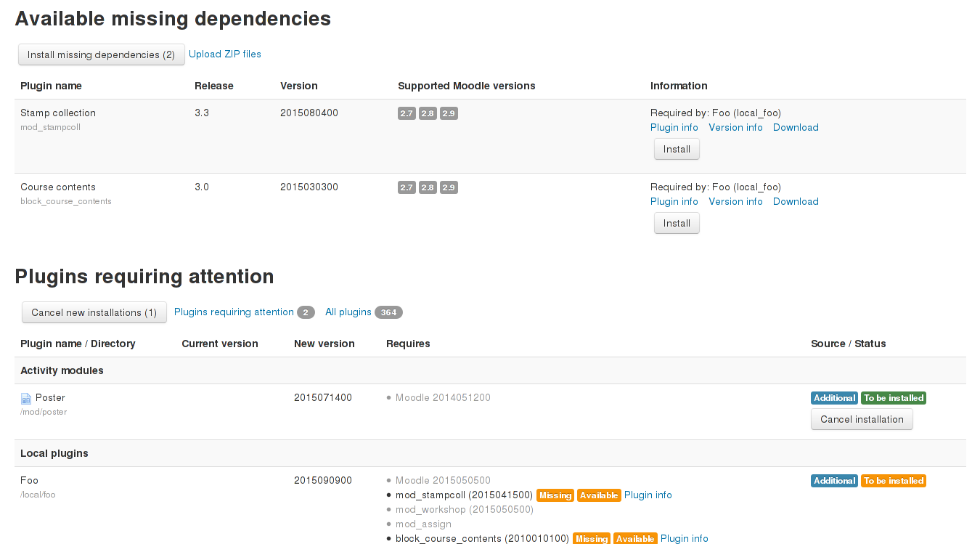
Task: Click the mod_stampcoll component name
Action: coord(50,127)
